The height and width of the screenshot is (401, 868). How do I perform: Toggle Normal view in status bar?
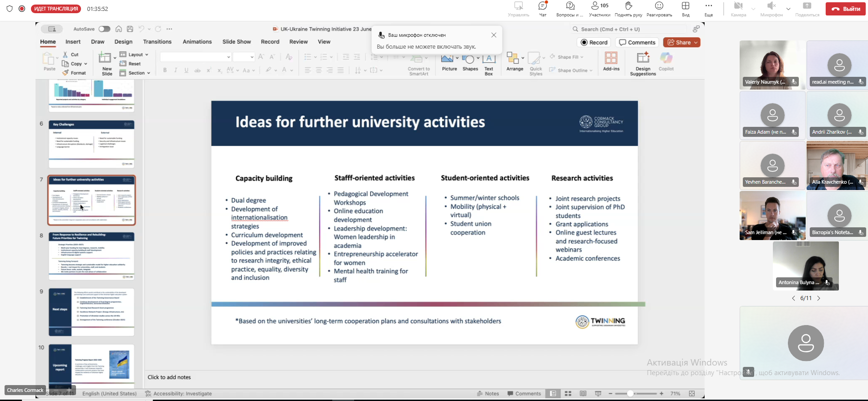[553, 394]
